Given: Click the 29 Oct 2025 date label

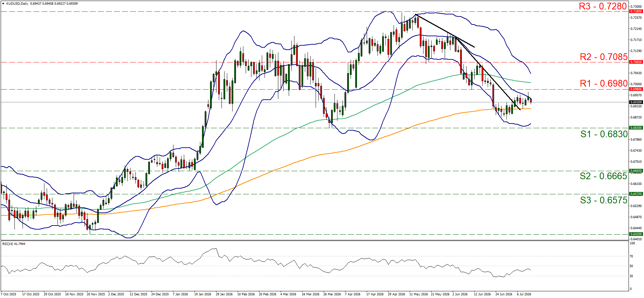Looking at the screenshot, I should click(x=52, y=294).
